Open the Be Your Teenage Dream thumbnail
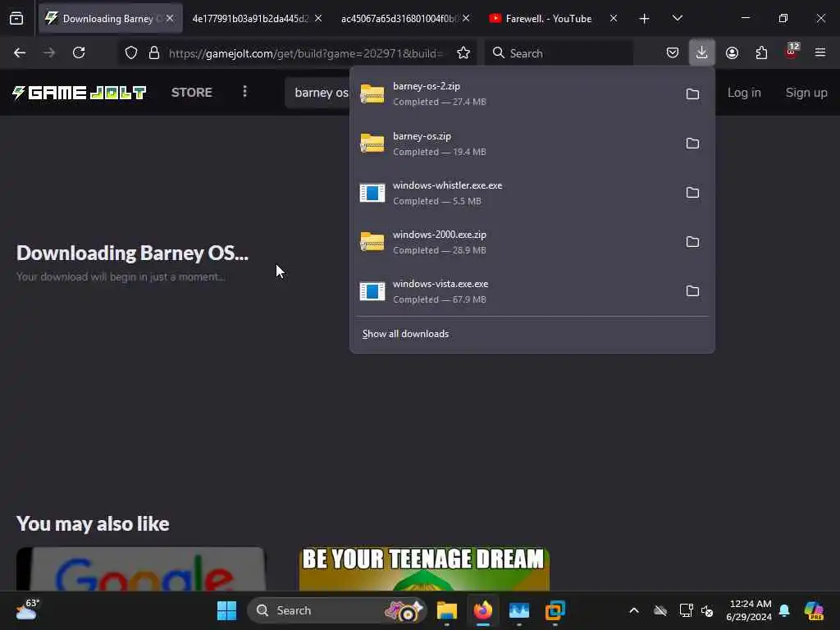This screenshot has width=840, height=630. coord(424,569)
